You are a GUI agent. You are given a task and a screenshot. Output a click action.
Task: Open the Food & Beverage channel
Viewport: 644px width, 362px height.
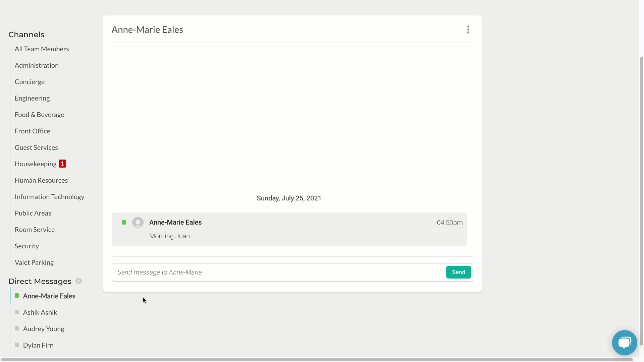click(x=39, y=115)
